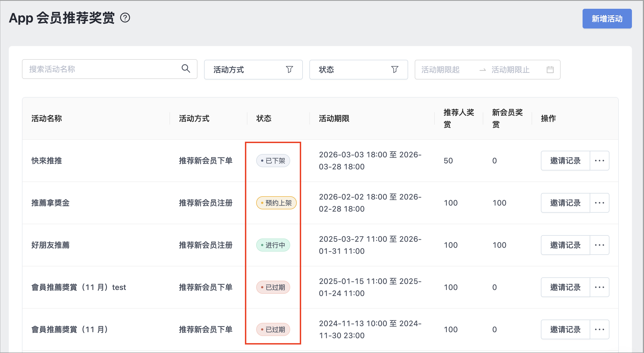Click the 新增活动 button
Viewport: 644px width, 353px height.
pos(607,19)
